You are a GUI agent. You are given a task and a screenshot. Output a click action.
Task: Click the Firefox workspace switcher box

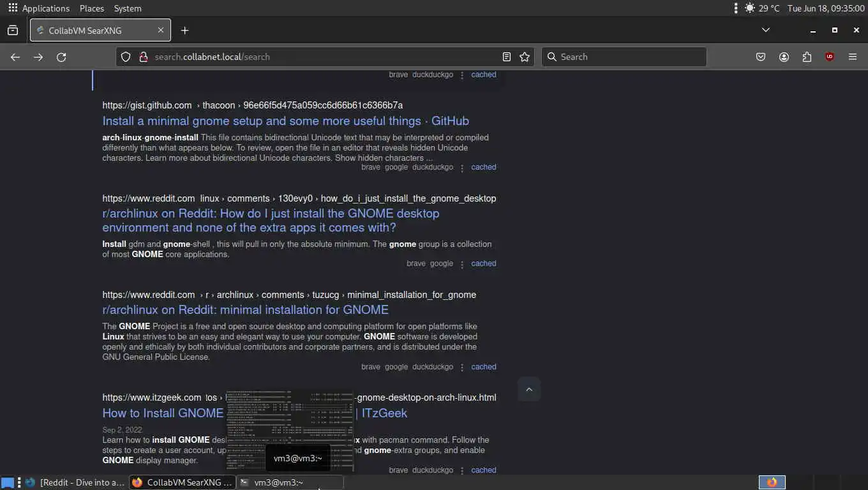(772, 482)
